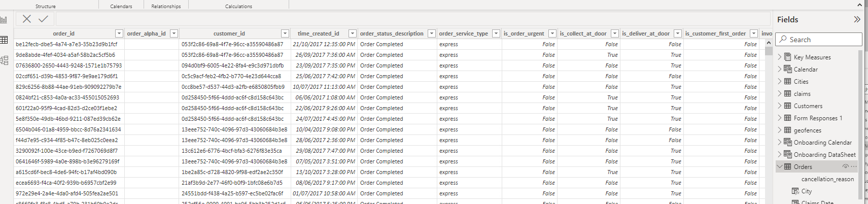This screenshot has width=868, height=204.
Task: Expand the Onboarding DataSheet chevron
Action: 780,154
